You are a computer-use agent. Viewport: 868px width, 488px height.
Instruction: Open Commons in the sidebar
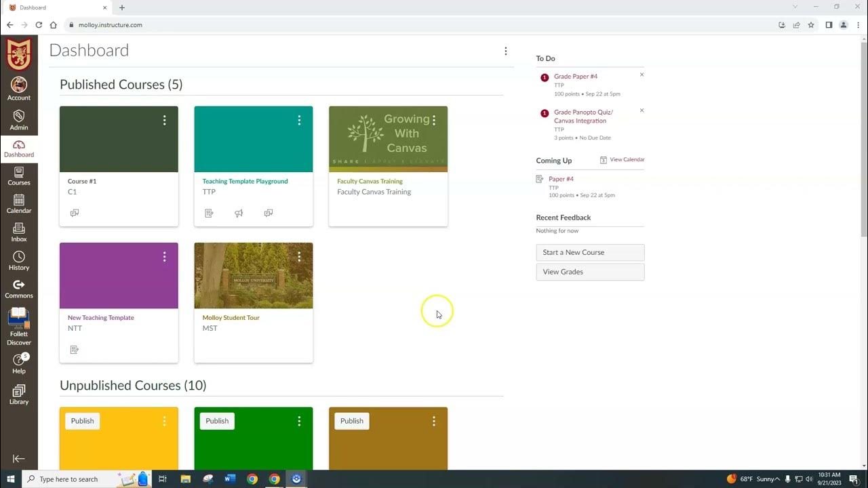(x=19, y=289)
